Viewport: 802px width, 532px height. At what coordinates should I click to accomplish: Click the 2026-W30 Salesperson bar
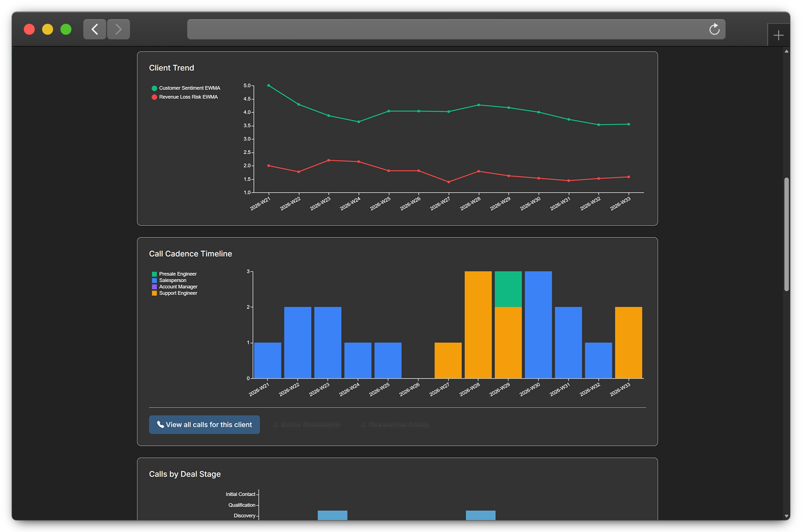point(538,325)
